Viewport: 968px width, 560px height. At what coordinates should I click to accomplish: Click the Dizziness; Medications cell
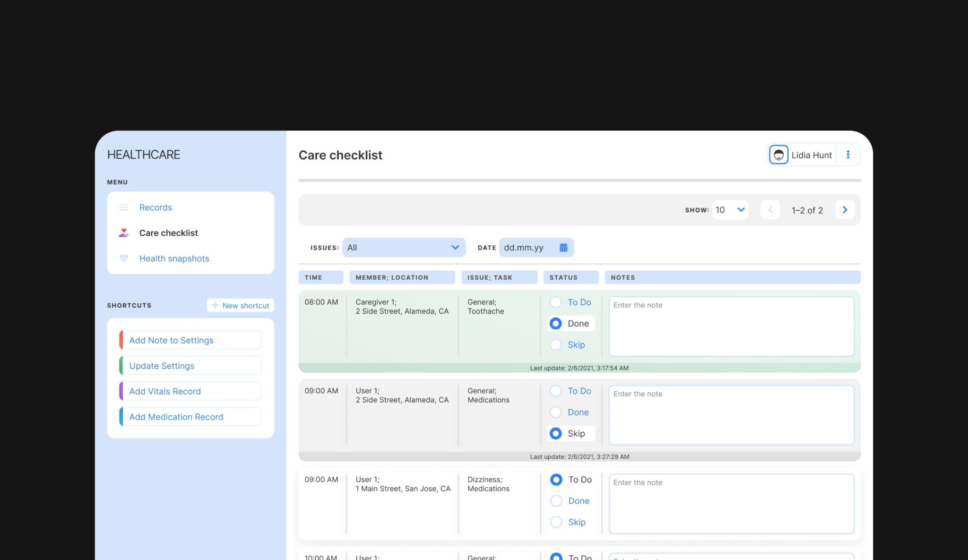pyautogui.click(x=488, y=484)
